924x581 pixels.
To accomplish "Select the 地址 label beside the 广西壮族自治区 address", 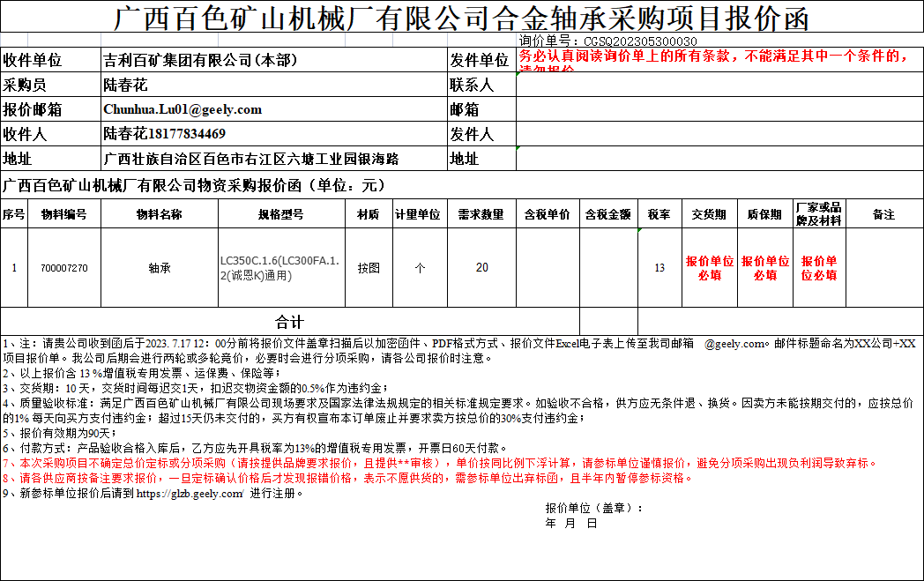I will click(50, 159).
